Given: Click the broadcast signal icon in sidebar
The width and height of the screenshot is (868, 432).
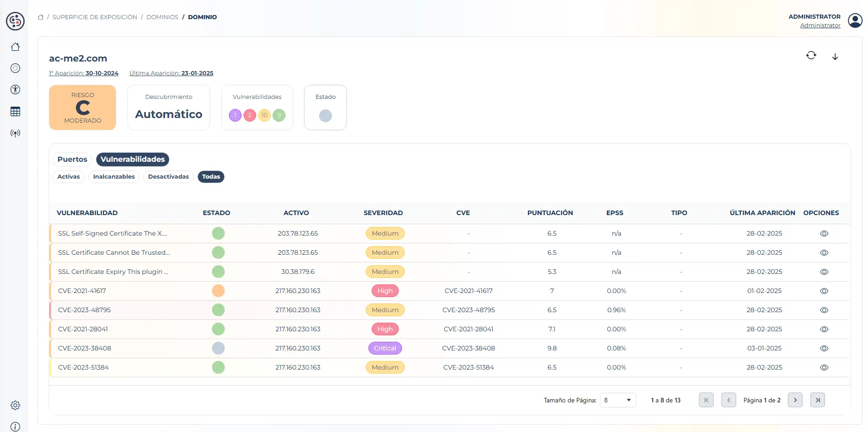Looking at the screenshot, I should 15,134.
